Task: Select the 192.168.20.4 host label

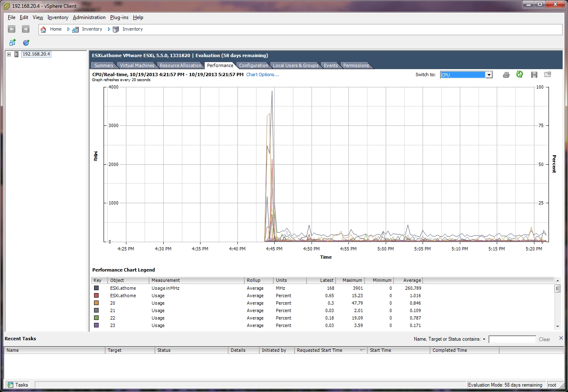Action: click(x=36, y=54)
